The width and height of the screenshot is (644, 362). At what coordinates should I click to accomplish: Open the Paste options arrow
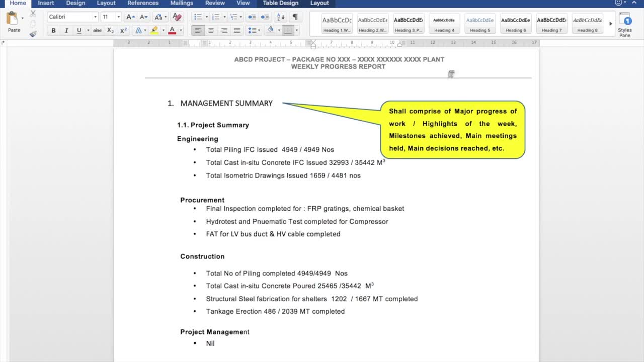coord(23,18)
